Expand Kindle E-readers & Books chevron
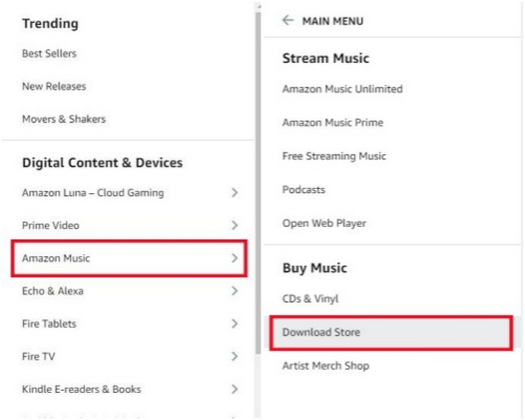Image resolution: width=525 pixels, height=420 pixels. 235,390
